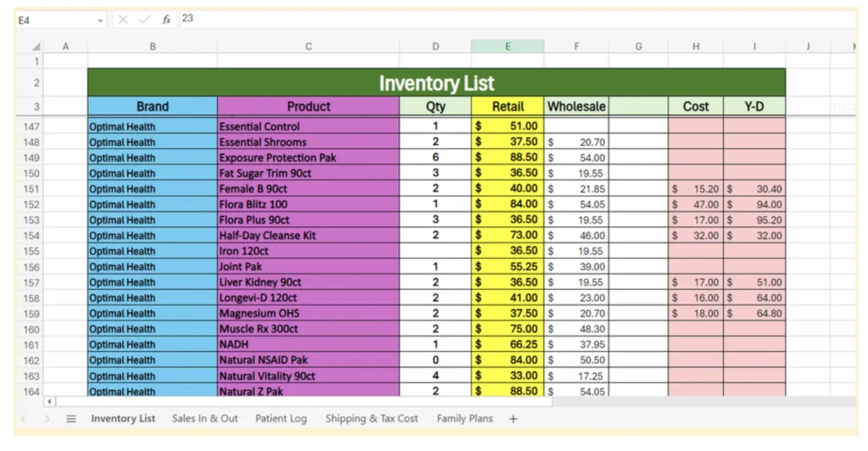Switch to Sales In & Out tab
868x451 pixels.
click(204, 419)
